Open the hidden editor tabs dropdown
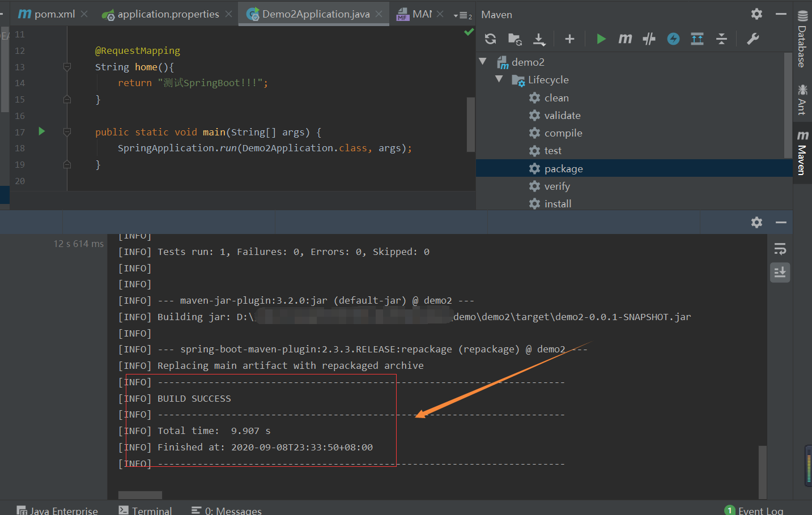Screen dimensions: 812x515 click(462, 15)
